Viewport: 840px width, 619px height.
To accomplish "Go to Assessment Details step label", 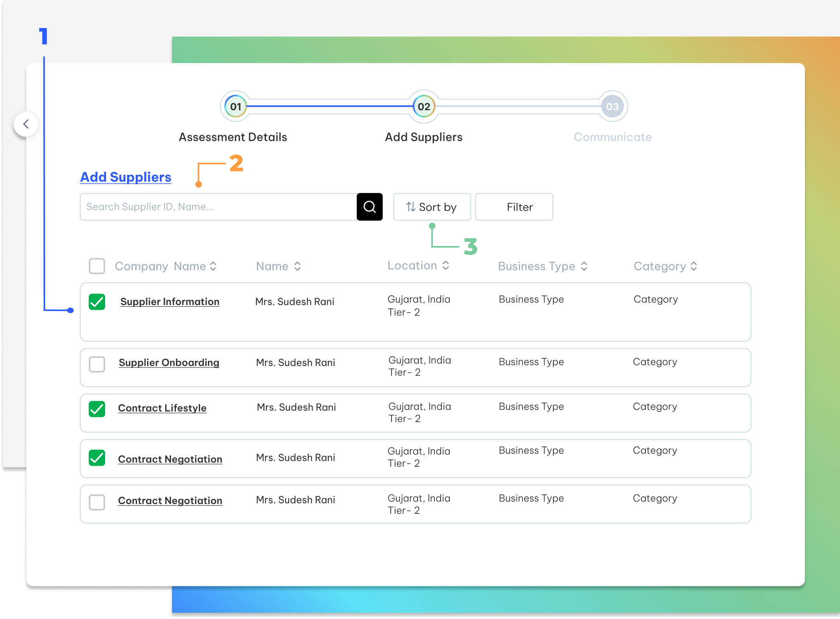I will (233, 137).
